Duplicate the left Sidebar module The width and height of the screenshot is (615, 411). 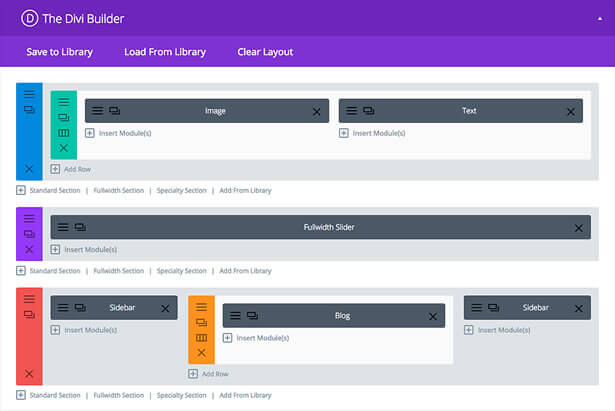point(80,307)
